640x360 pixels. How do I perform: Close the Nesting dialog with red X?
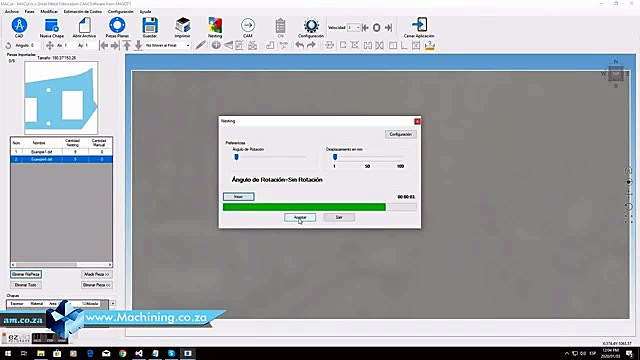click(x=417, y=121)
